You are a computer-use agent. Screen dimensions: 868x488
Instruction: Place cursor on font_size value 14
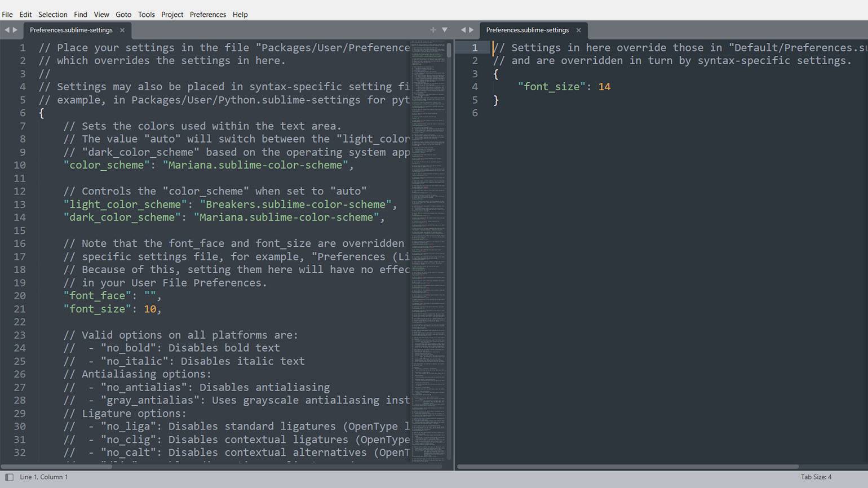[604, 87]
